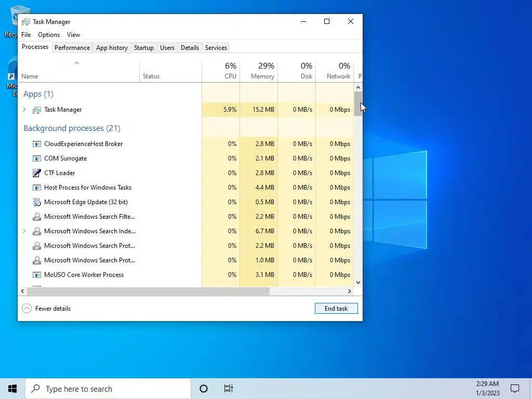Switch to the Details tab
Viewport: 532px width, 399px height.
point(190,48)
